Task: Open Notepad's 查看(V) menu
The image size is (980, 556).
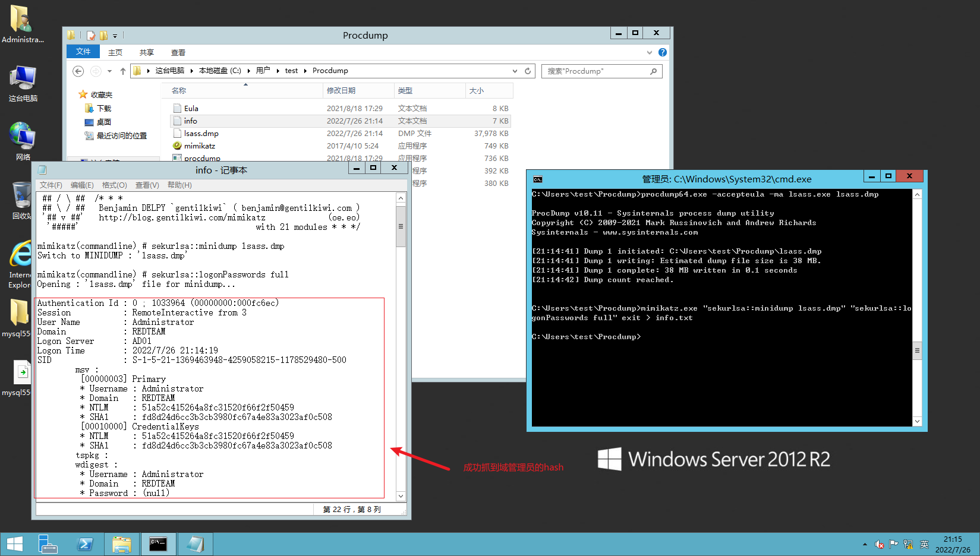Action: click(x=147, y=185)
